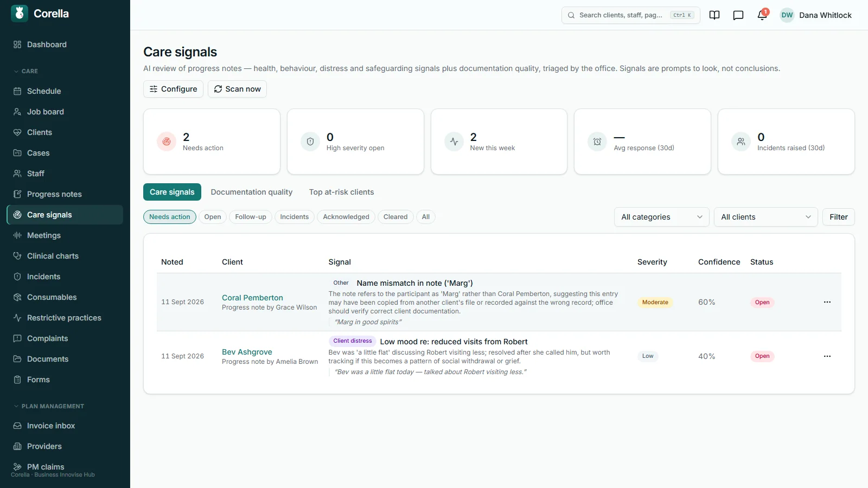Select the Follow-up filter chip
This screenshot has height=488, width=868.
click(251, 217)
